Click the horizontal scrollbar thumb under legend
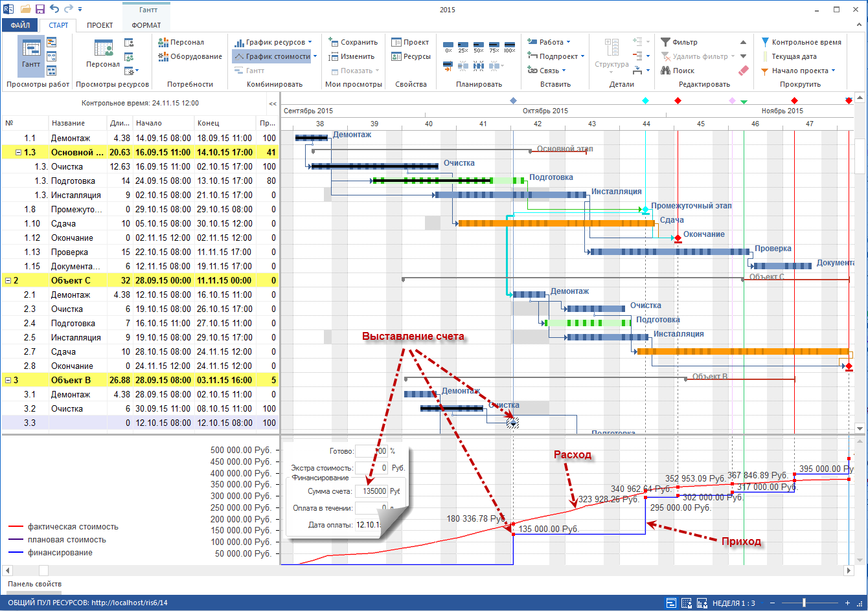This screenshot has width=868, height=611. [43, 570]
